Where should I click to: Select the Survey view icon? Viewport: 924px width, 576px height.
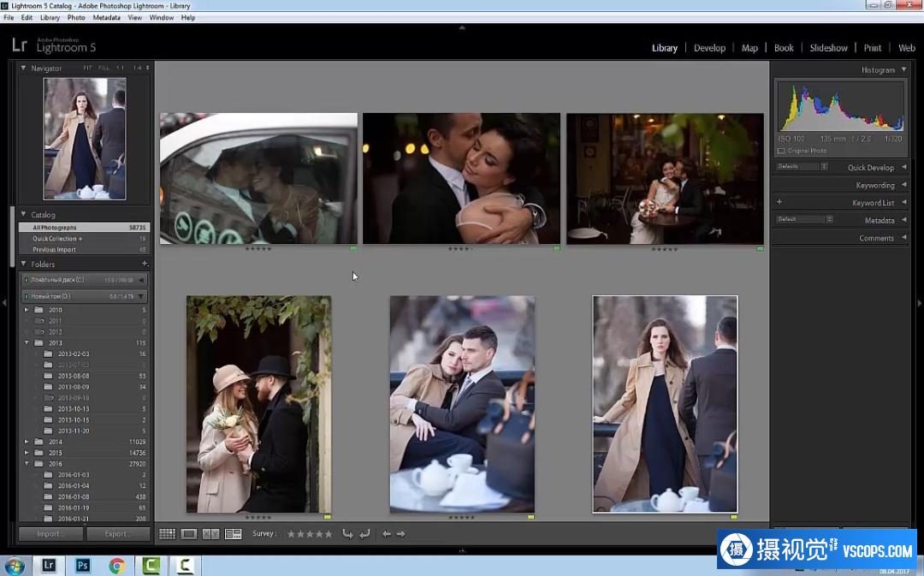(x=233, y=534)
